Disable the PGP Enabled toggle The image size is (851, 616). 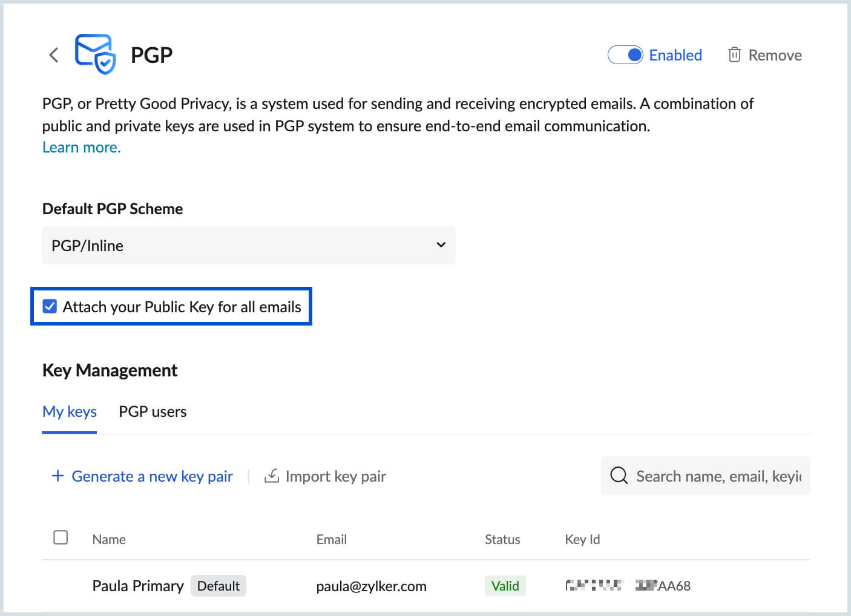(x=625, y=54)
